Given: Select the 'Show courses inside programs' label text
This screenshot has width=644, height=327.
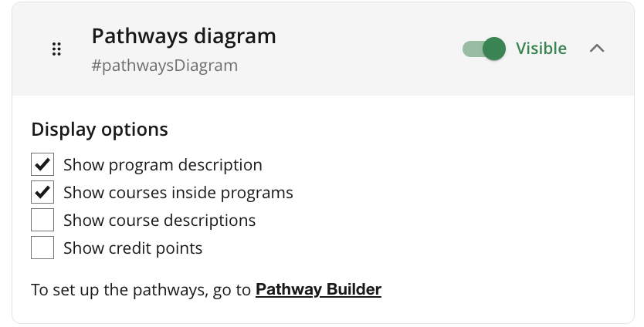Looking at the screenshot, I should 178,193.
